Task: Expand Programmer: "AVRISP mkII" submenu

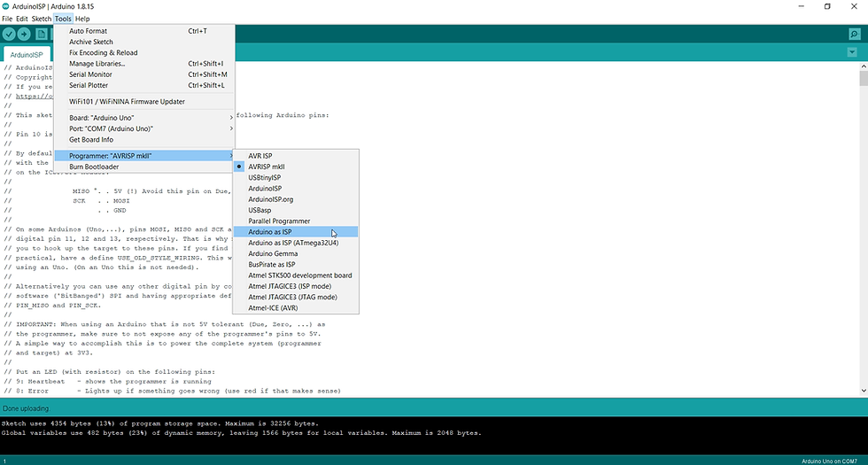Action: tap(143, 156)
